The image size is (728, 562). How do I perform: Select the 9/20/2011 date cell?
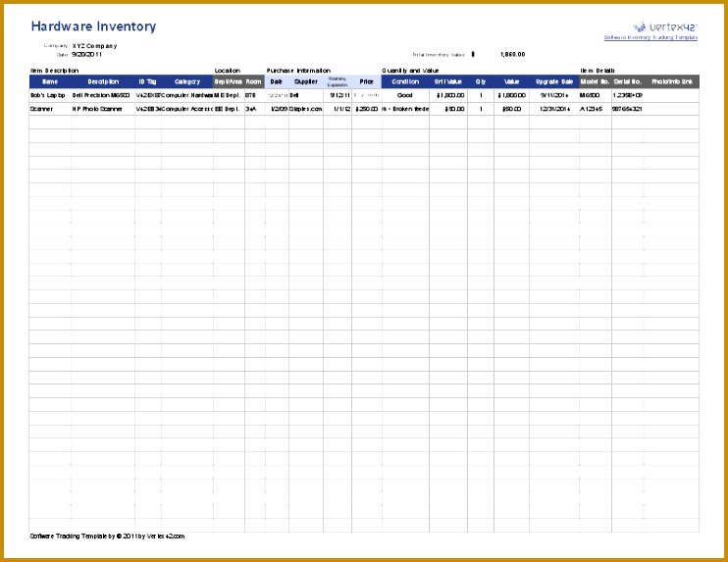click(x=86, y=54)
